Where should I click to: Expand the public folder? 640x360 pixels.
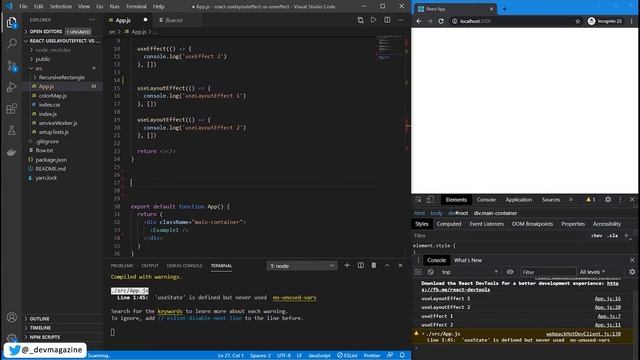coord(43,59)
